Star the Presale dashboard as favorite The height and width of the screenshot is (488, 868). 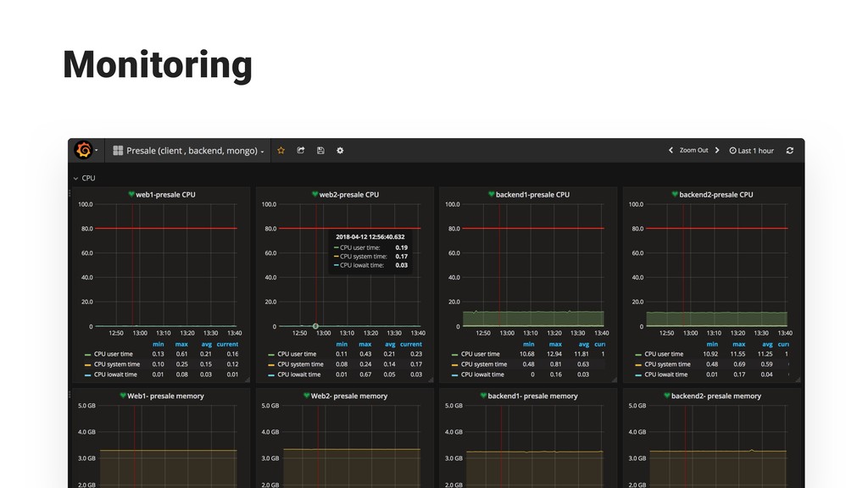tap(281, 150)
